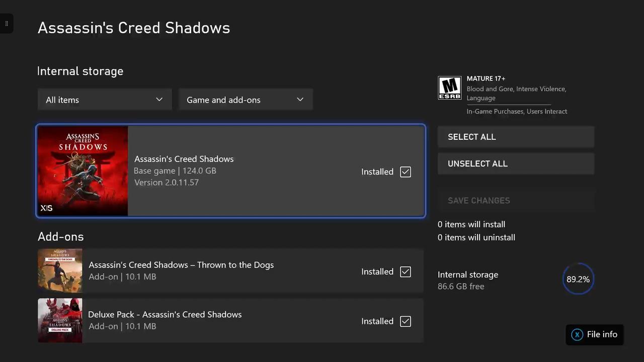Click the Installed label on Deluxe Pack row
The width and height of the screenshot is (644, 362).
tap(377, 321)
